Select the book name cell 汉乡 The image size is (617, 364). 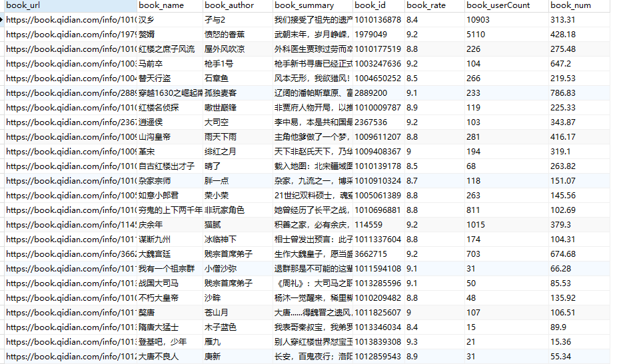170,20
